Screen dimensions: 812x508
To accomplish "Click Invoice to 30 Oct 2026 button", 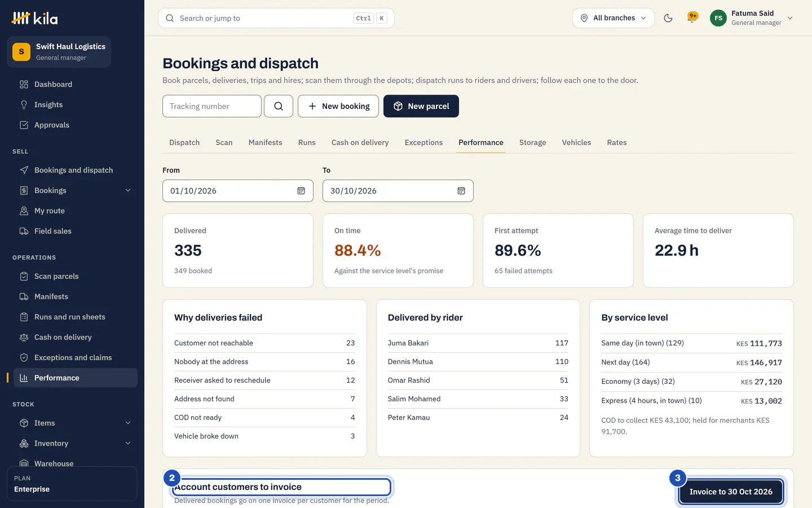I will [x=731, y=492].
